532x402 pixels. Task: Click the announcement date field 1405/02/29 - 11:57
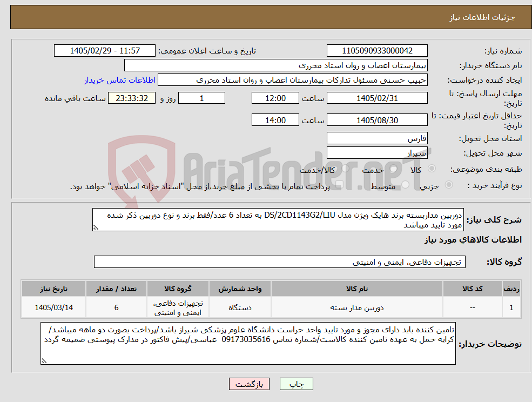[x=104, y=51]
